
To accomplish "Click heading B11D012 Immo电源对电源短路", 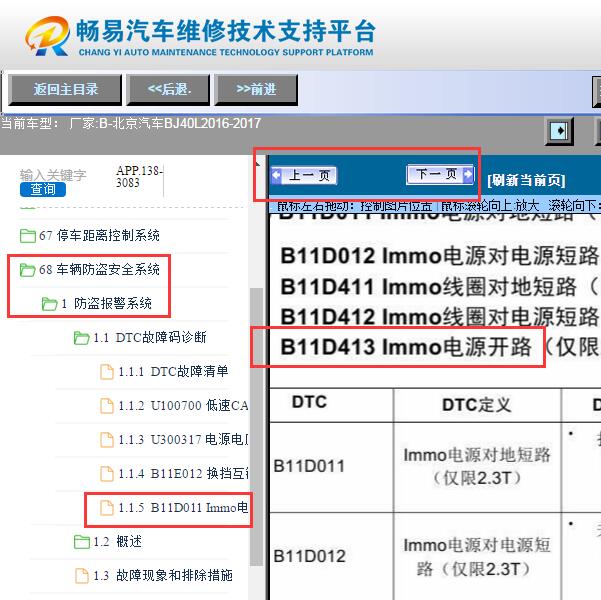I will click(x=439, y=256).
